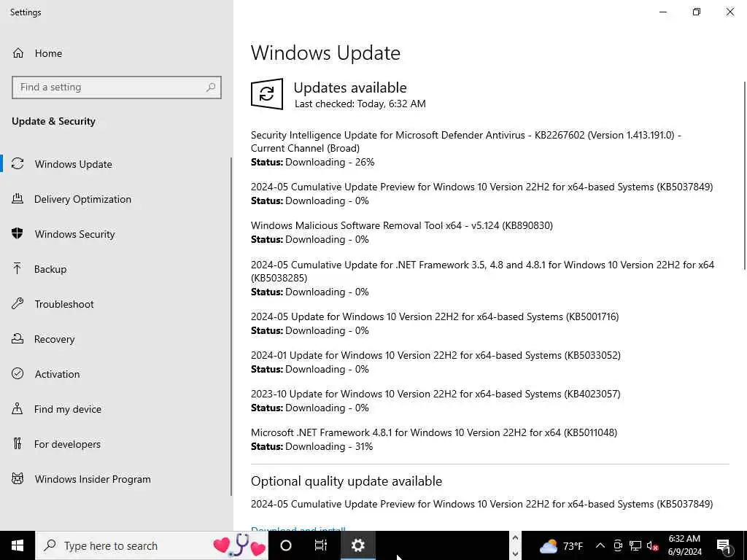Click the For developers tools icon

click(x=18, y=444)
